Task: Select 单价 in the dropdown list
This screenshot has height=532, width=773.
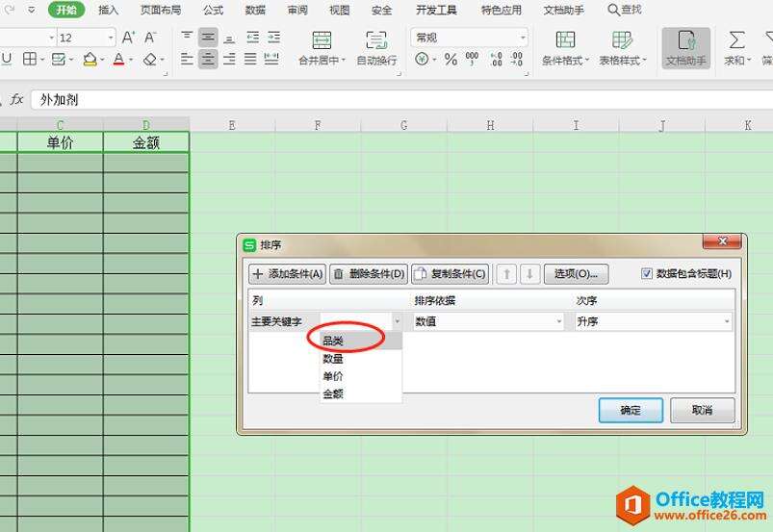Action: pos(361,376)
